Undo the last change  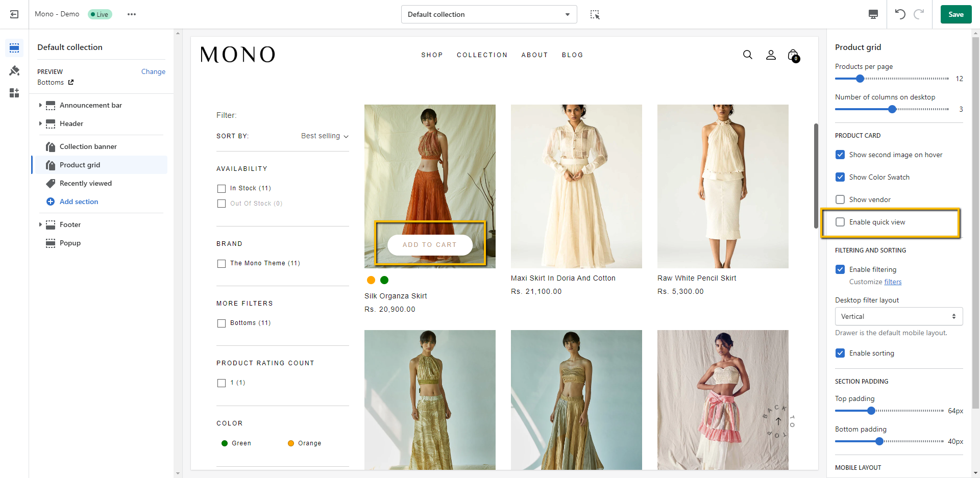[900, 14]
